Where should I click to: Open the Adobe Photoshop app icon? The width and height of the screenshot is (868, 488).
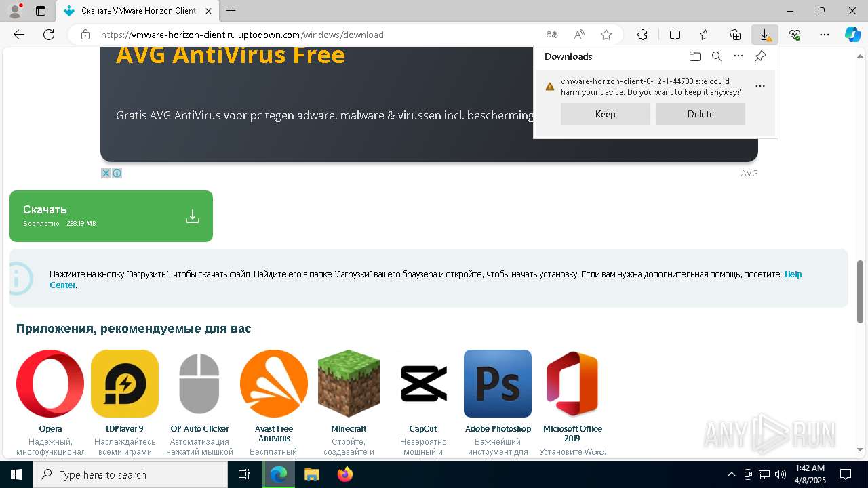click(x=498, y=384)
